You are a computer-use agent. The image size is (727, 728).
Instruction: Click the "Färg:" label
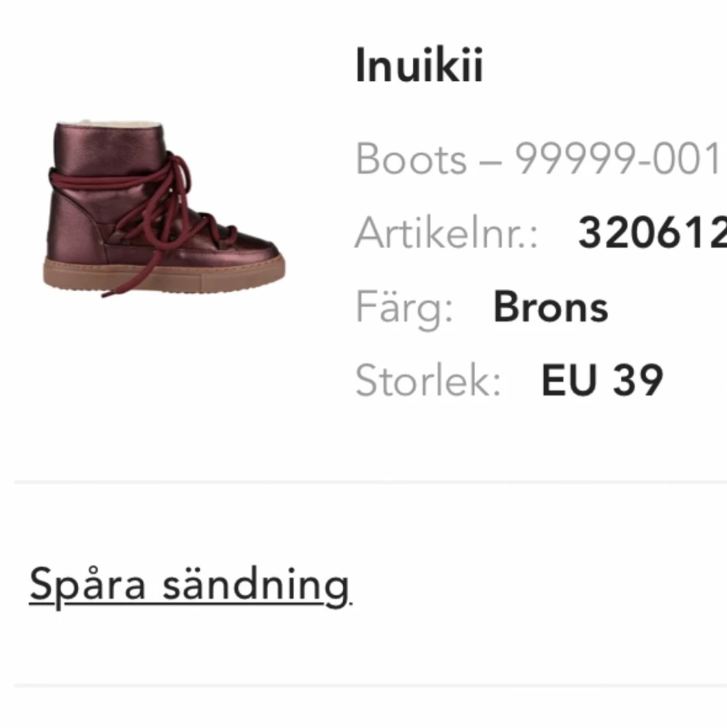(x=405, y=307)
